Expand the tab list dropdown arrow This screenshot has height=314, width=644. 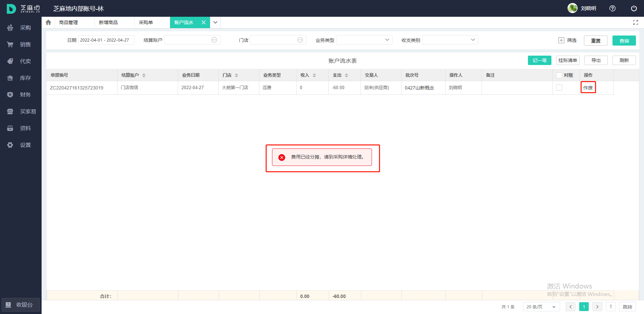tap(215, 22)
